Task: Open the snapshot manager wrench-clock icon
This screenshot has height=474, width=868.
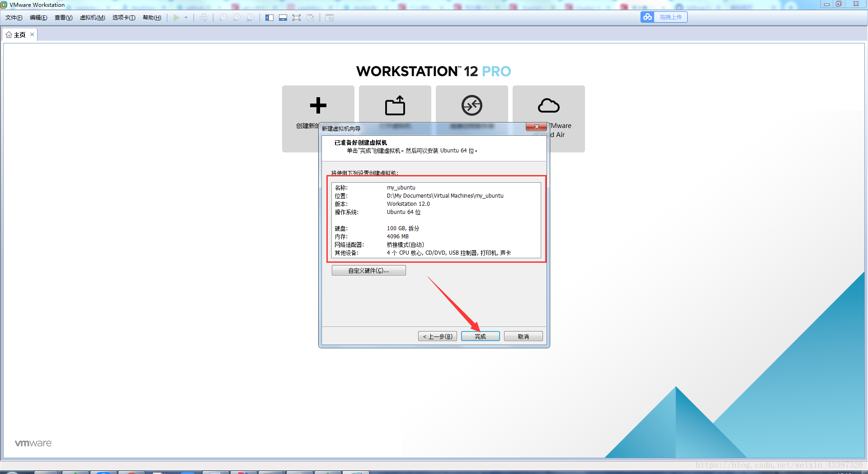Action: [x=250, y=18]
